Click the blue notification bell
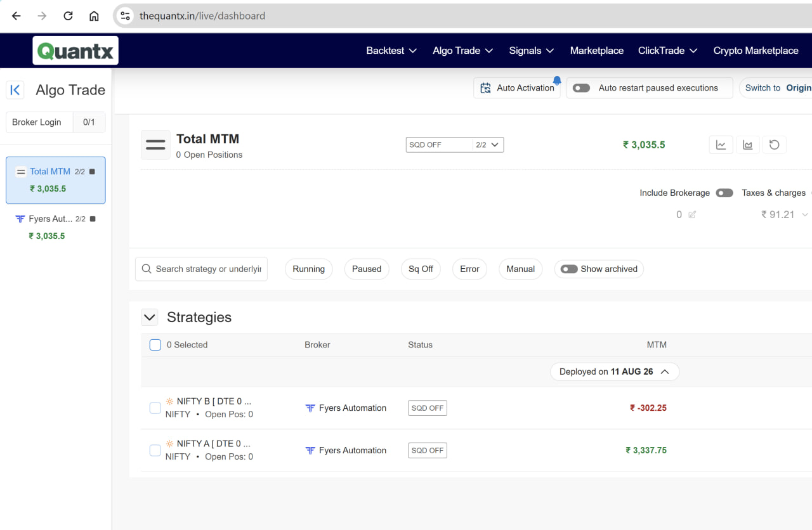This screenshot has width=812, height=530. coord(557,81)
